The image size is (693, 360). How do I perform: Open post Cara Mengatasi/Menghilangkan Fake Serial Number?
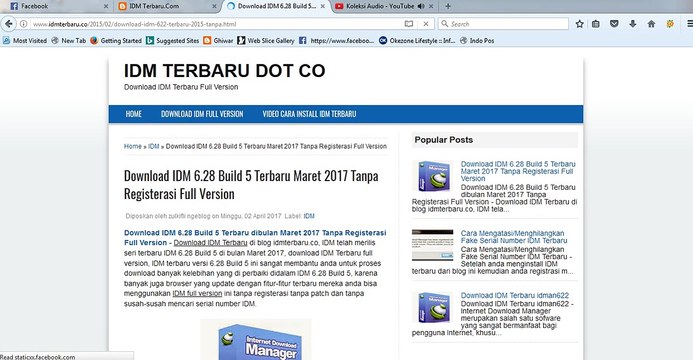tap(514, 237)
